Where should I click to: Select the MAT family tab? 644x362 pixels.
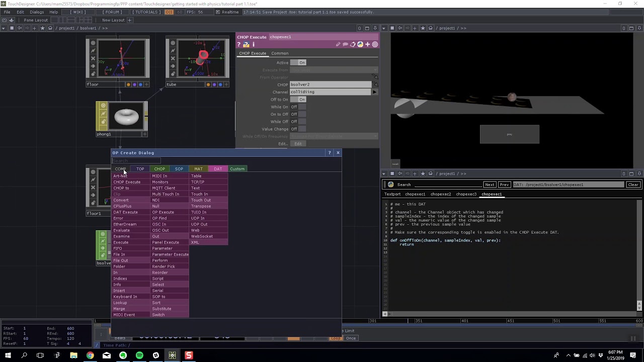click(x=198, y=169)
